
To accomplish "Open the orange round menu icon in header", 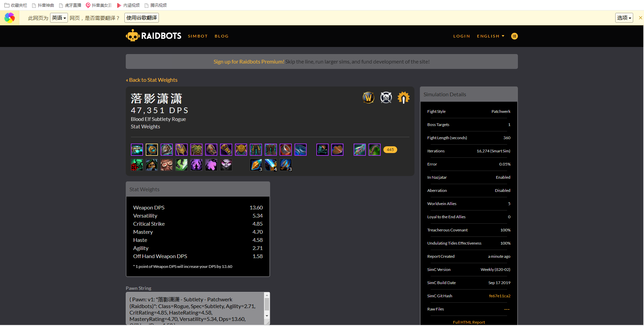I will tap(514, 36).
